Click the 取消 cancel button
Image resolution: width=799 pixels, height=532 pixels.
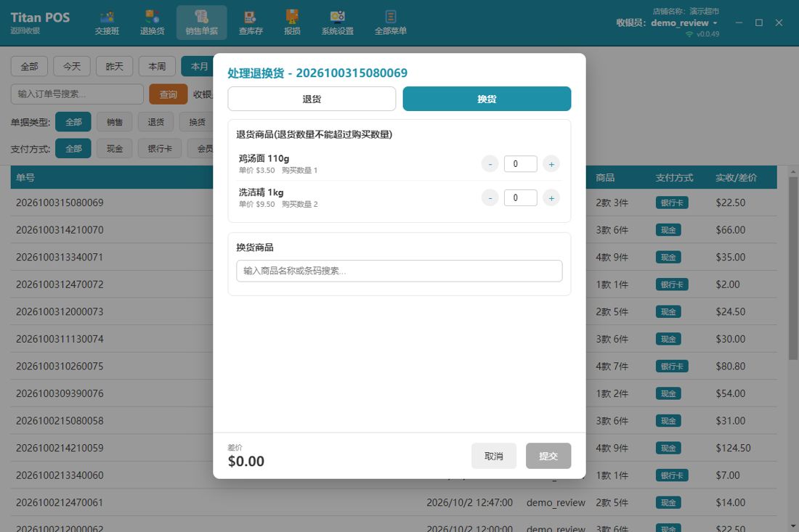(x=494, y=456)
